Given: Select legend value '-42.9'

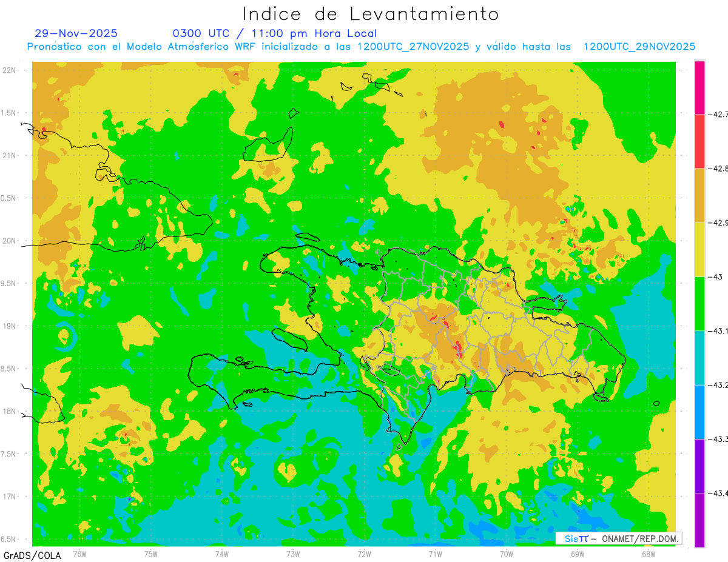Looking at the screenshot, I should (718, 222).
